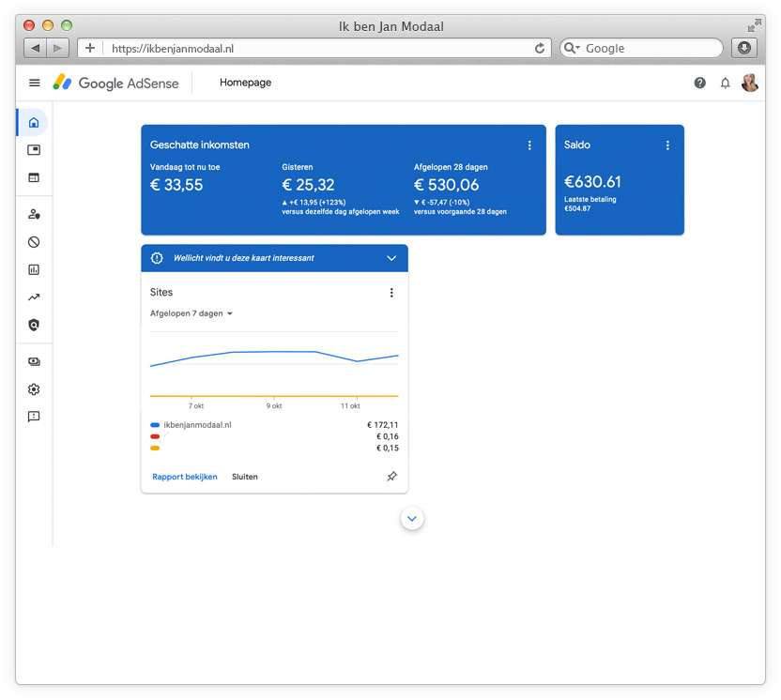This screenshot has height=700, width=781.
Task: Open the Afgelopen 7 dagen dropdown
Action: (191, 313)
